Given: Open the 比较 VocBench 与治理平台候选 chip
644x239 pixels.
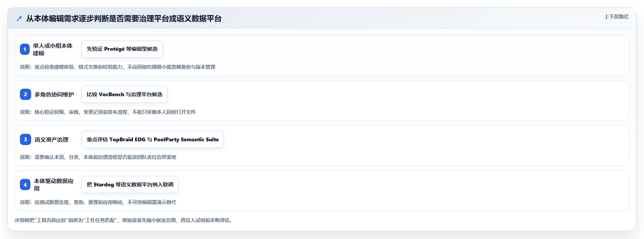Looking at the screenshot, I should [124, 94].
